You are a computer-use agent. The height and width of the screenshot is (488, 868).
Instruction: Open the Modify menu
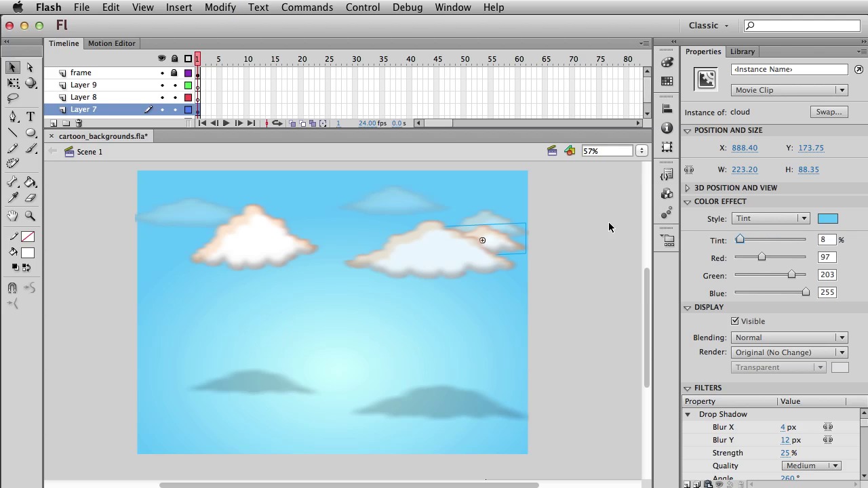click(x=220, y=7)
